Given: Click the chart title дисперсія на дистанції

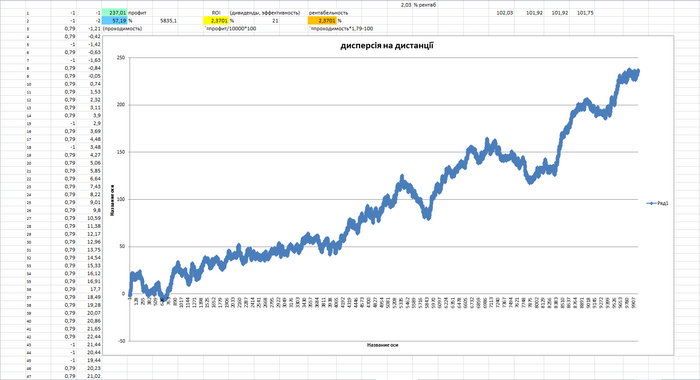Looking at the screenshot, I should pos(387,46).
